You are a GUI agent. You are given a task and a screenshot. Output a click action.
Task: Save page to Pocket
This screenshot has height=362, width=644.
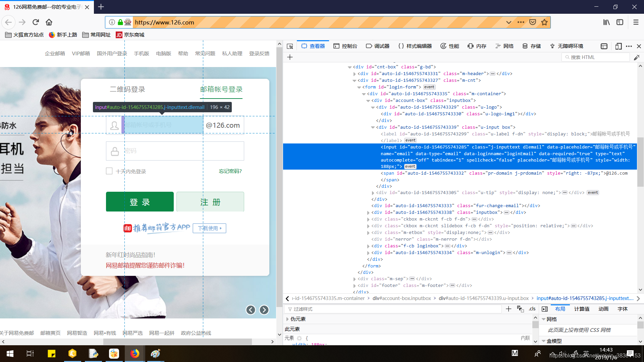[x=533, y=22]
